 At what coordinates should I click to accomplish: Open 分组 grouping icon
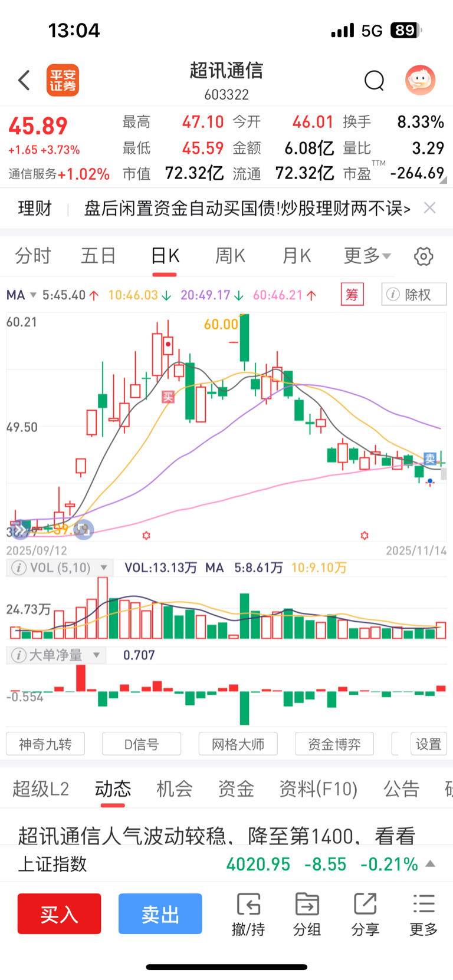point(307,915)
